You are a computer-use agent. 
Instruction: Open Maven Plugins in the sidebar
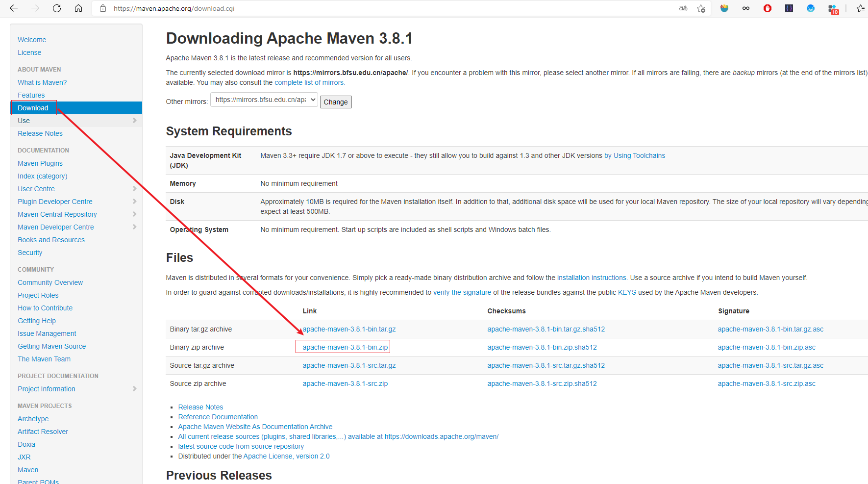40,163
